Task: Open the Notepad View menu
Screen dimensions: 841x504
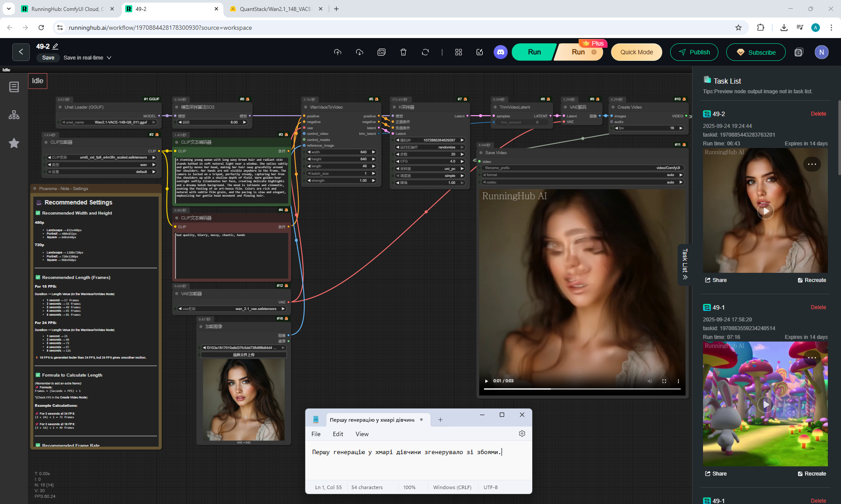Action: pos(362,434)
